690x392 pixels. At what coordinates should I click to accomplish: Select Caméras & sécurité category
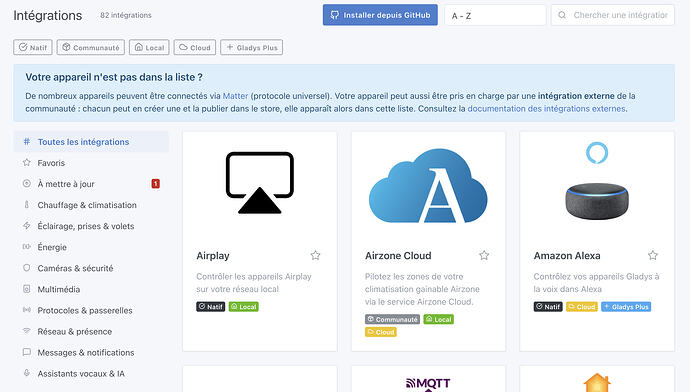point(91,268)
